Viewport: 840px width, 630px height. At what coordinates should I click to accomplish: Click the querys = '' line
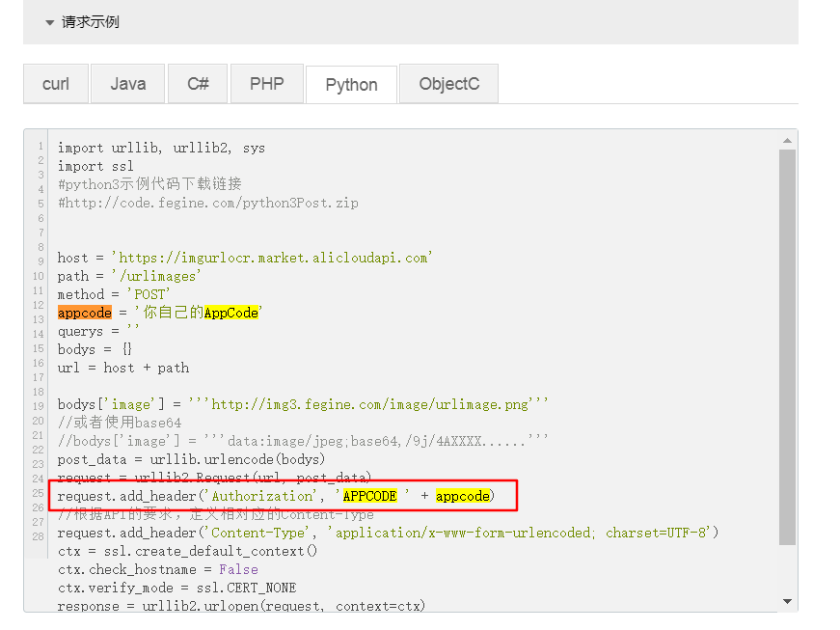(x=98, y=331)
